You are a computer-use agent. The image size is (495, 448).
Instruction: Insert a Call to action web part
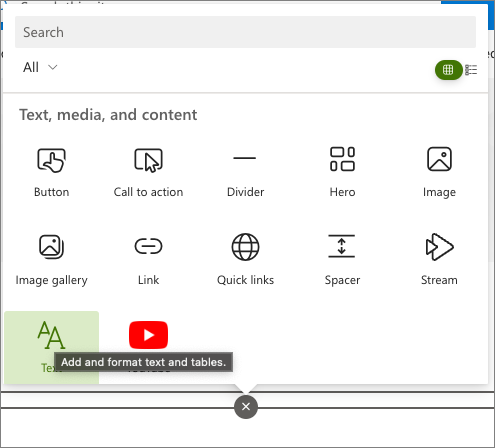[148, 172]
